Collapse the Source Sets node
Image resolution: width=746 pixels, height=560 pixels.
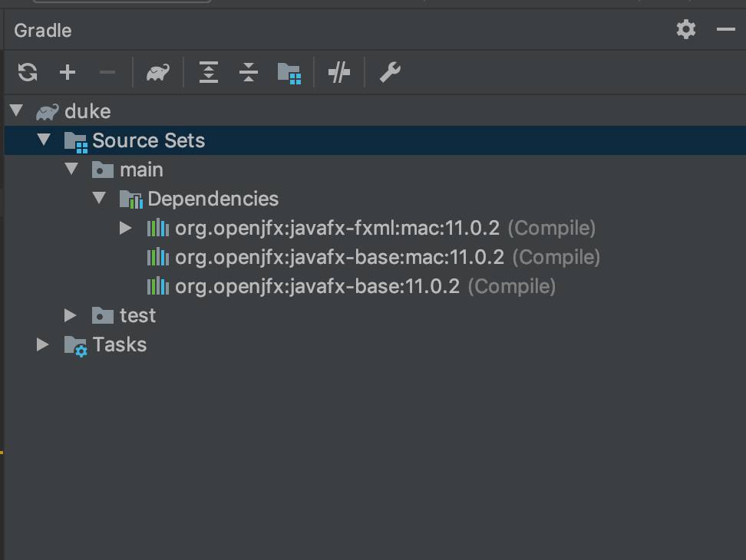click(x=44, y=140)
